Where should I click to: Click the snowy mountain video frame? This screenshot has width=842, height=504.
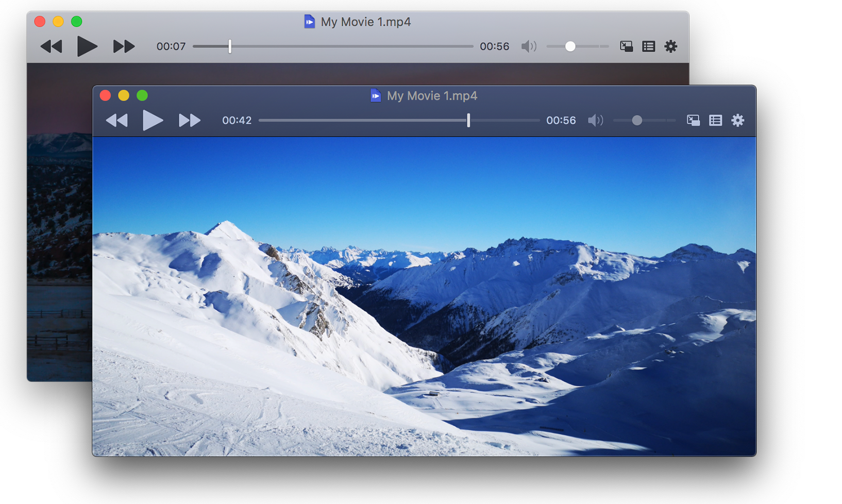click(424, 296)
